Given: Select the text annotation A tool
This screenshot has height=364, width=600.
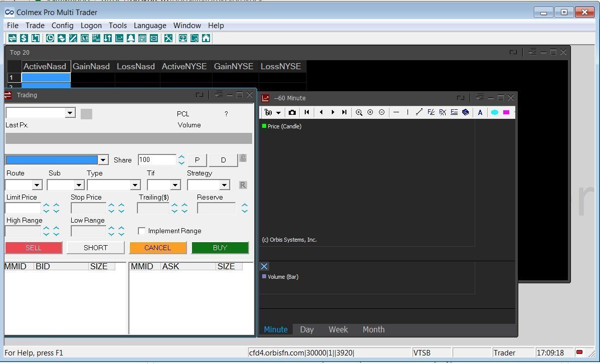Looking at the screenshot, I should tap(480, 112).
